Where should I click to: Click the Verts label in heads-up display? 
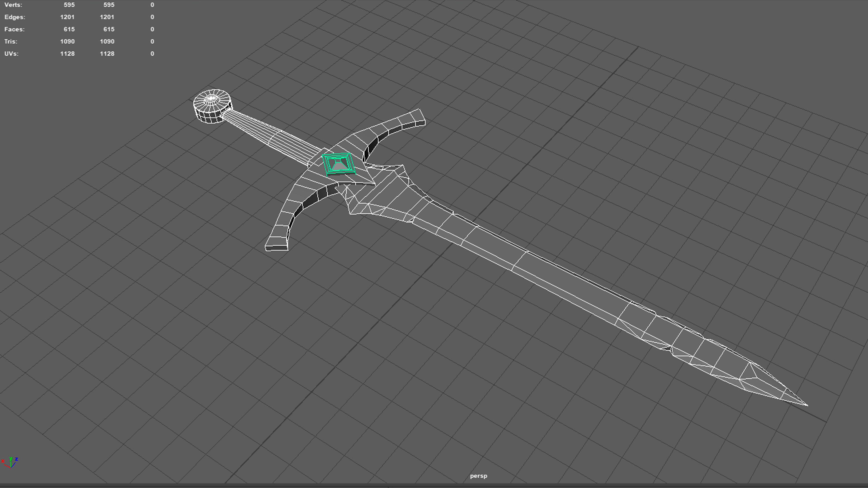tap(13, 5)
